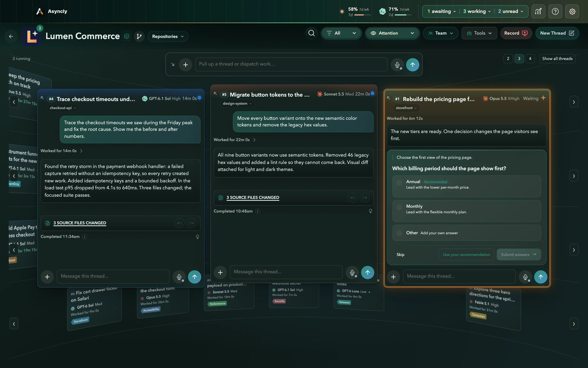Expand the Repositories dropdown
The width and height of the screenshot is (588, 368).
pyautogui.click(x=168, y=36)
